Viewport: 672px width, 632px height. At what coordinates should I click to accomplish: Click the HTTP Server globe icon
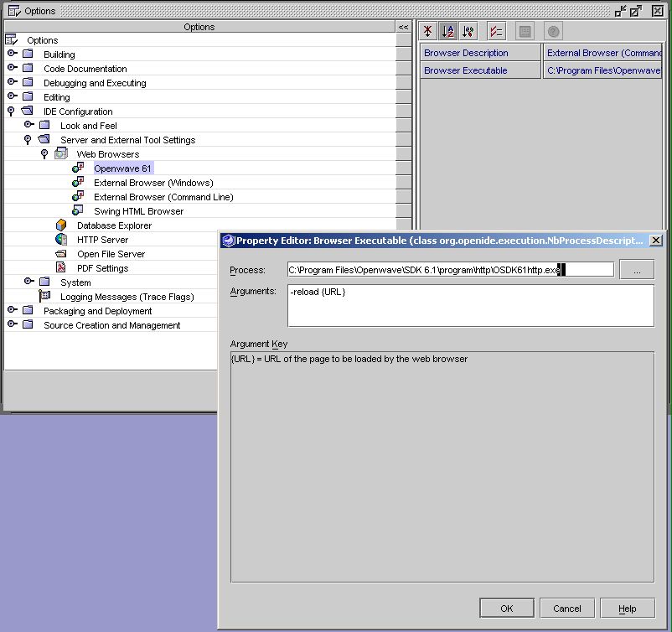(61, 239)
